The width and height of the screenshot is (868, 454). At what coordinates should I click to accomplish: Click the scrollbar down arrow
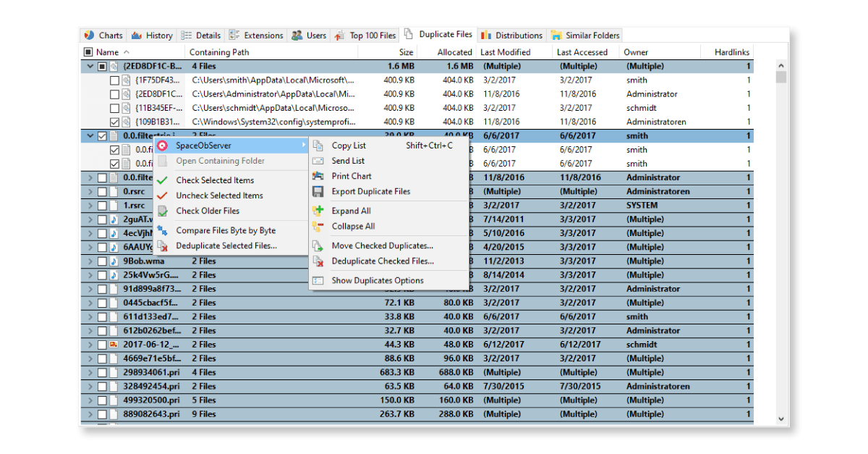pos(781,418)
